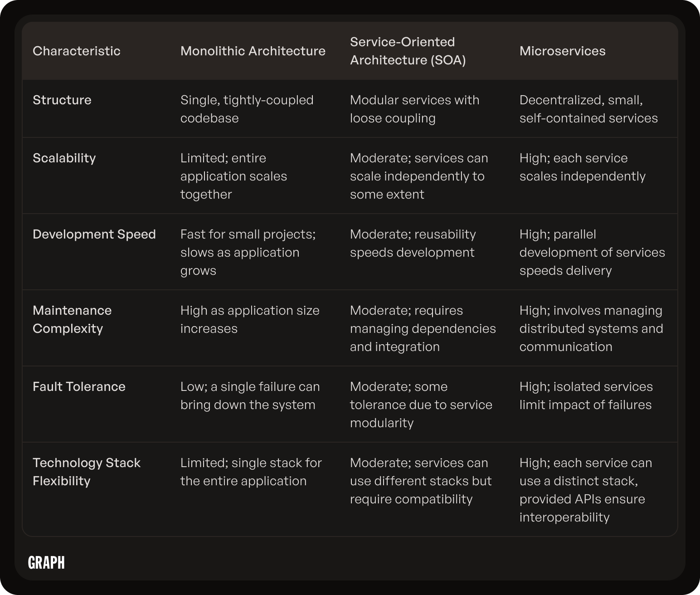Click the GRAPH logo

click(46, 562)
